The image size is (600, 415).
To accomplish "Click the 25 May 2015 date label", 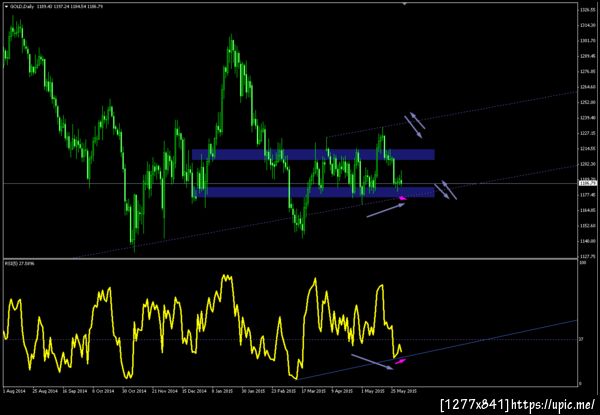I will 404,391.
